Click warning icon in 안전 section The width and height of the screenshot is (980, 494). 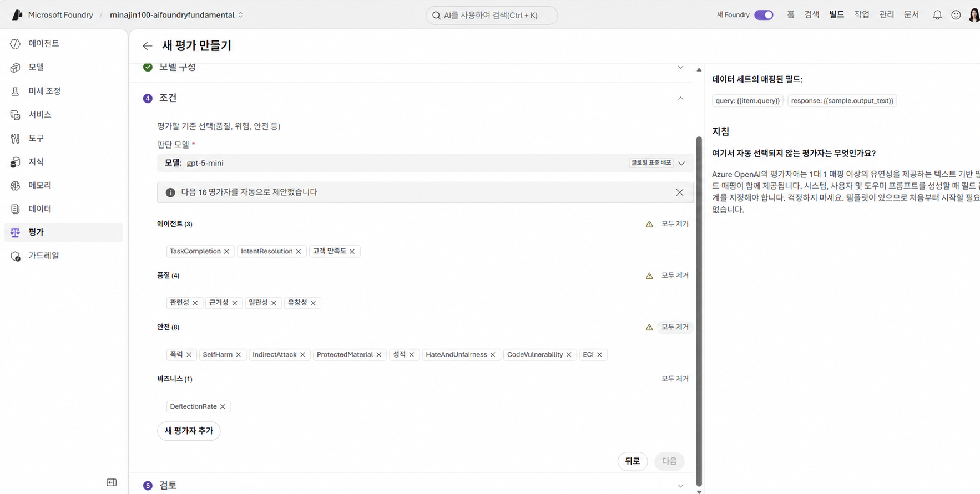[x=649, y=327]
